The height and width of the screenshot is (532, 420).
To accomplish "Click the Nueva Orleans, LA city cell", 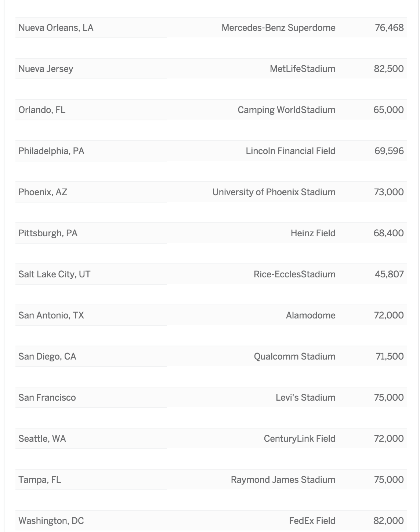I will click(56, 28).
